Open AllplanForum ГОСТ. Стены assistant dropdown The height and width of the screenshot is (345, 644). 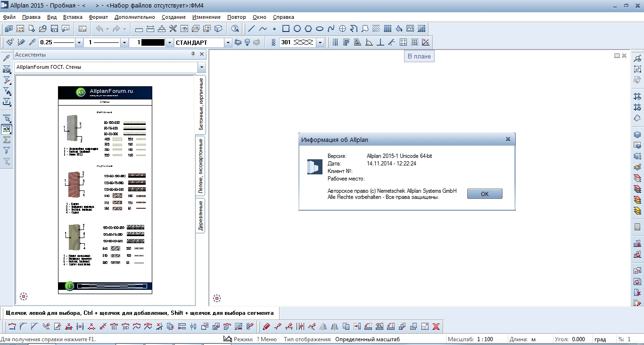[202, 67]
